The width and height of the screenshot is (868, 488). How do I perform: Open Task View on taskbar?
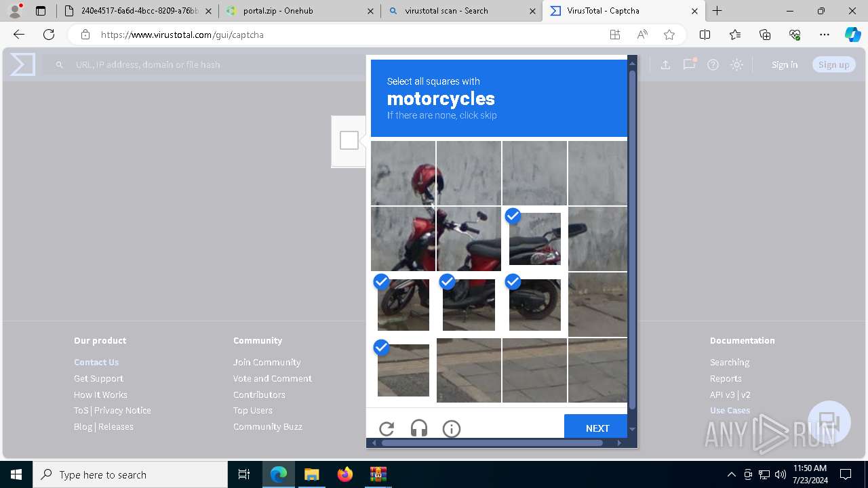tap(244, 474)
